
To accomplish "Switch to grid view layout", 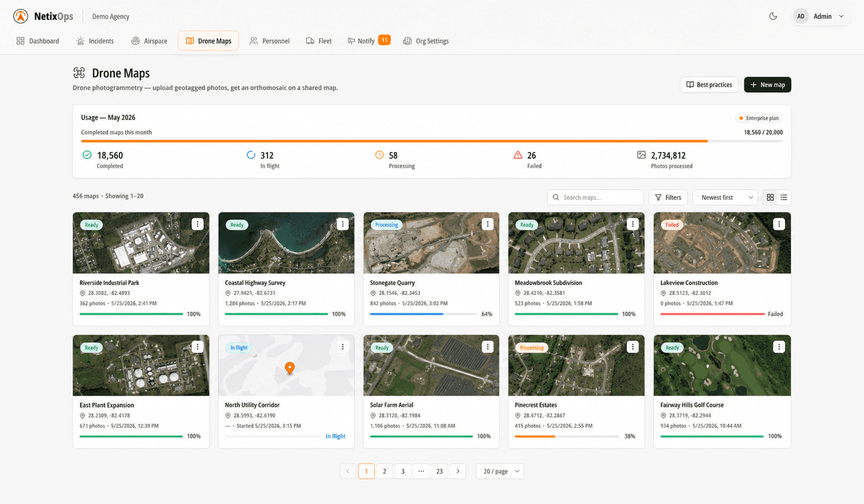I will pyautogui.click(x=770, y=197).
